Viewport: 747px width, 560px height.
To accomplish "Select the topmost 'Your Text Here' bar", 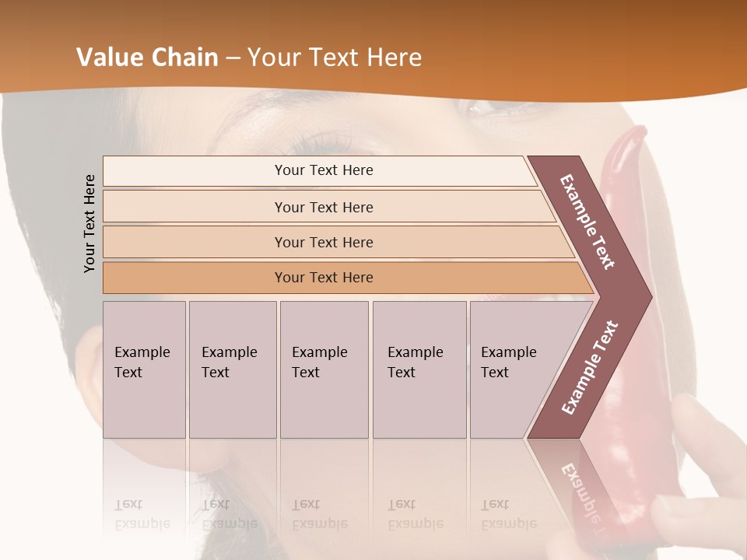I will (x=324, y=170).
